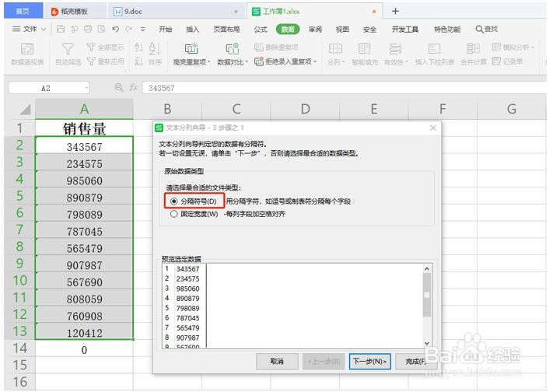This screenshot has height=392, width=553.
Task: Close the Text to Columns wizard dialog
Action: 433,128
